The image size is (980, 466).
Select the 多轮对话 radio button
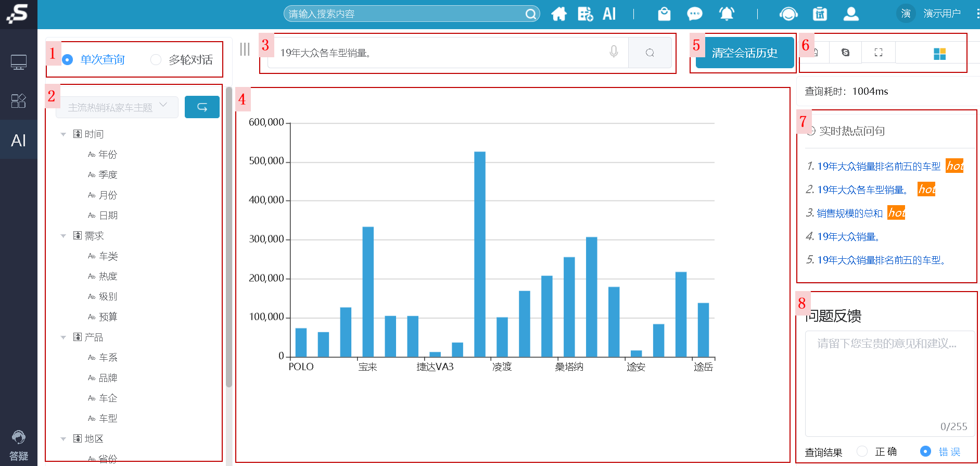(x=156, y=60)
